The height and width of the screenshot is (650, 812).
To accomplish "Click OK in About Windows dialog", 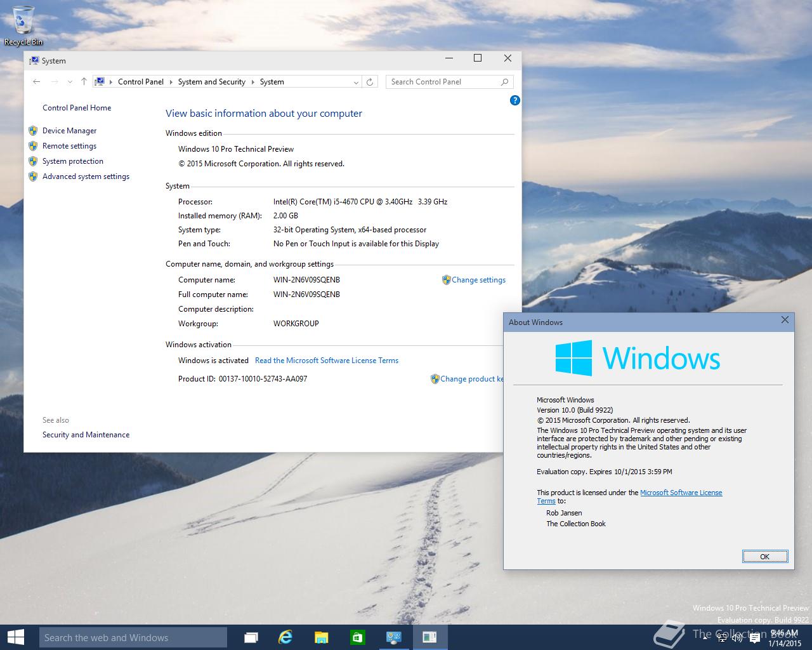I will [765, 557].
